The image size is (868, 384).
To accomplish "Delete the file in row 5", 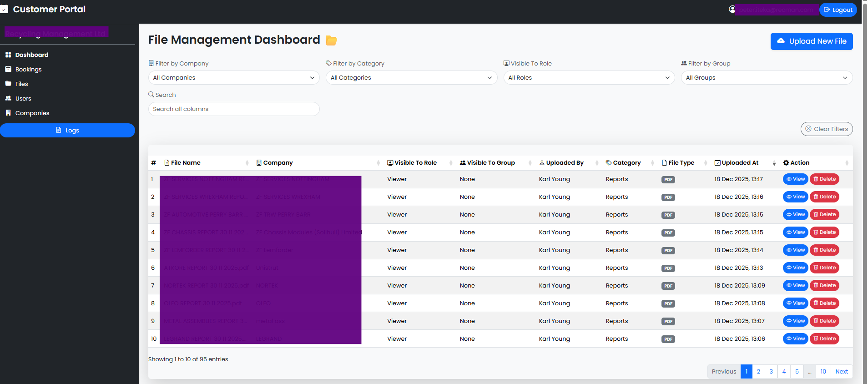I will [824, 250].
